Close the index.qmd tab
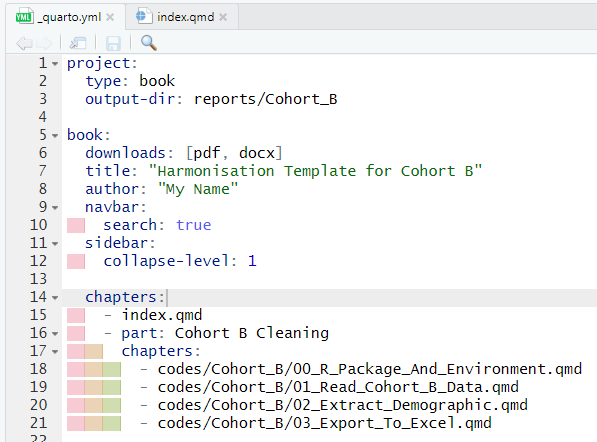 pyautogui.click(x=223, y=17)
